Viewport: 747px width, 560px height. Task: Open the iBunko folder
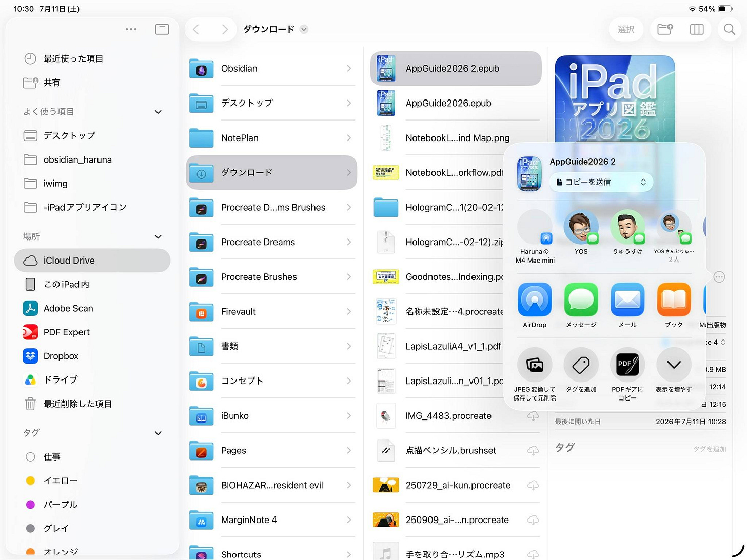[x=271, y=416]
